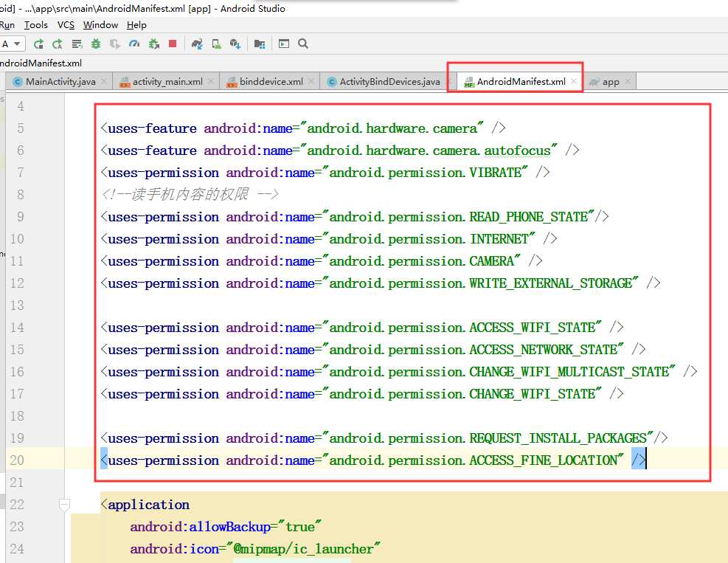728x563 pixels.
Task: Click gutter line number 4
Action: (21, 106)
